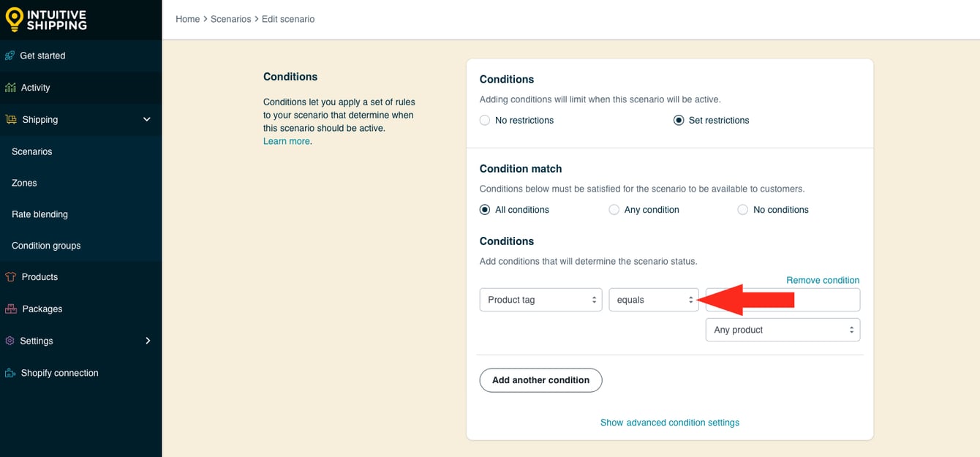Select the Packages icon
The width and height of the screenshot is (980, 457).
pyautogui.click(x=10, y=309)
